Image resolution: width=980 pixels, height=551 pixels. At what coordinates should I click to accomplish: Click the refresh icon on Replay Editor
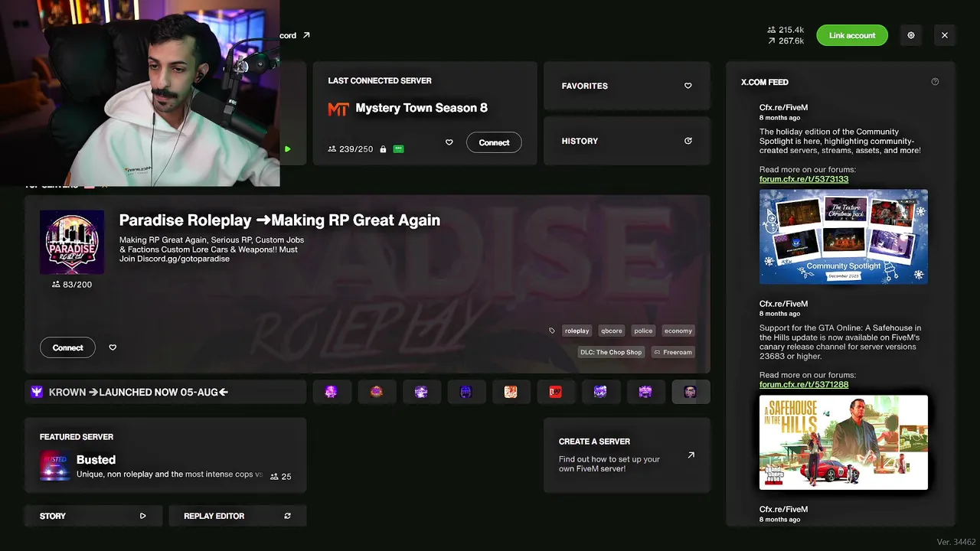[x=287, y=516]
